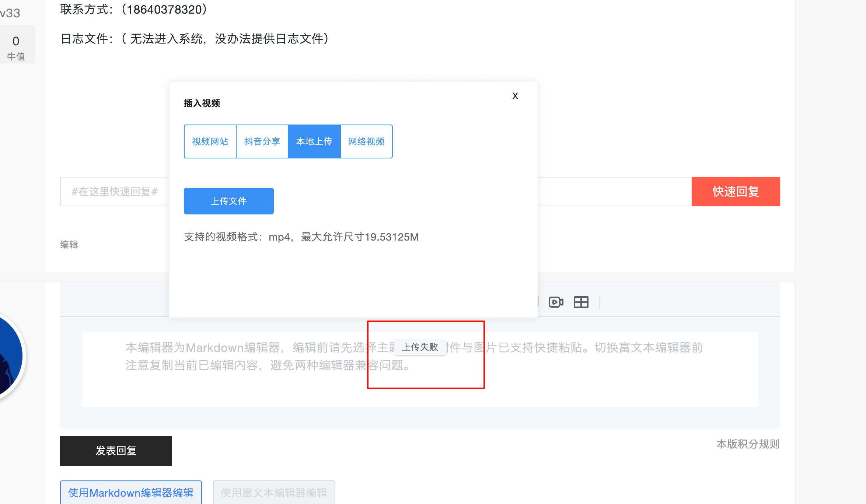The height and width of the screenshot is (504, 866).
Task: Switch to the 视频网站 tab
Action: tap(210, 141)
